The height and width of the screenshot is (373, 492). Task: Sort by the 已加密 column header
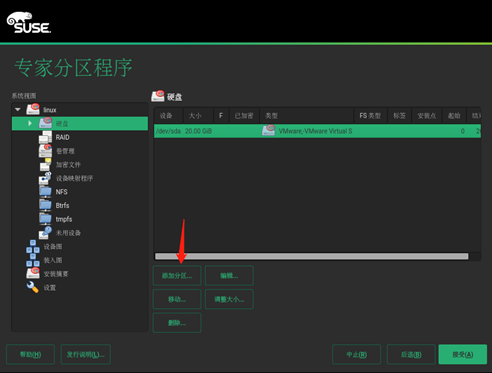244,116
